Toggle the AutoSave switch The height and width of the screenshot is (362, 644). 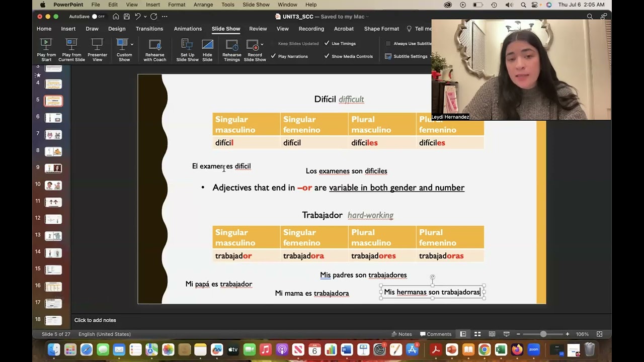point(98,17)
